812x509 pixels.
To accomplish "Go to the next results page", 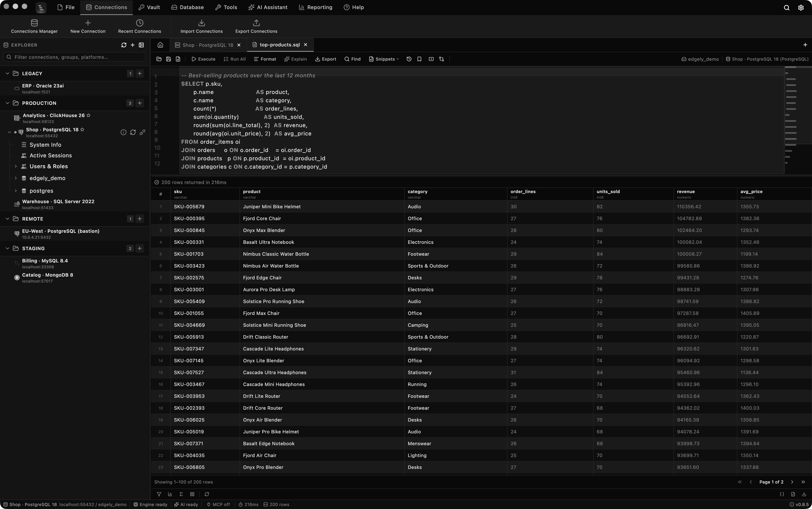I will [792, 482].
